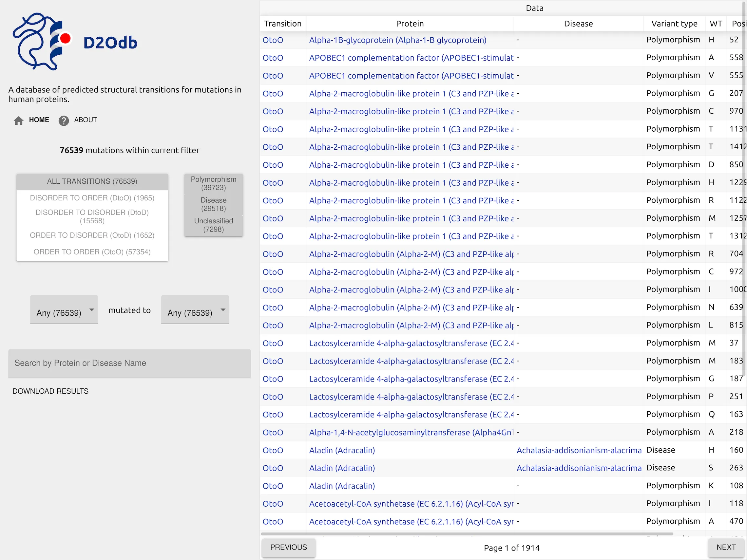Viewport: 747px width, 560px height.
Task: Click DOWNLOAD RESULTS button
Action: coord(51,391)
